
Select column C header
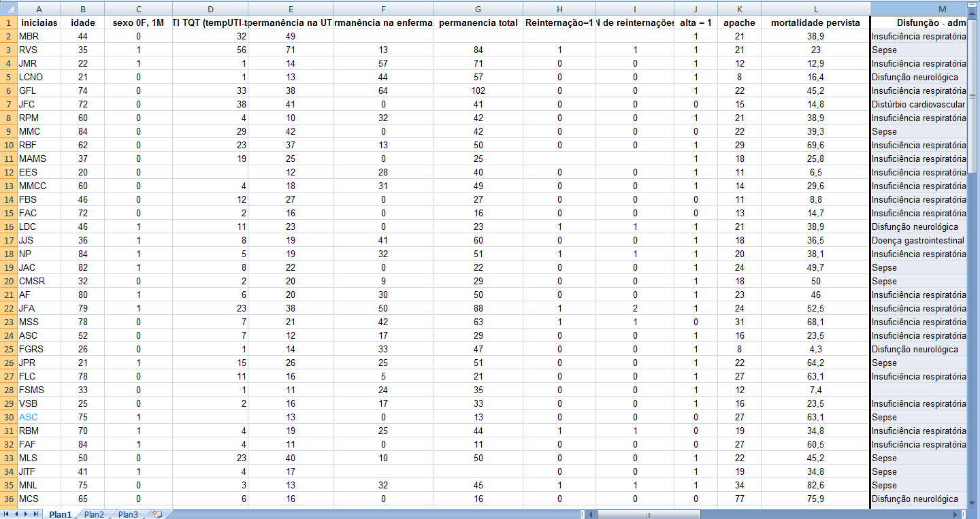point(139,8)
